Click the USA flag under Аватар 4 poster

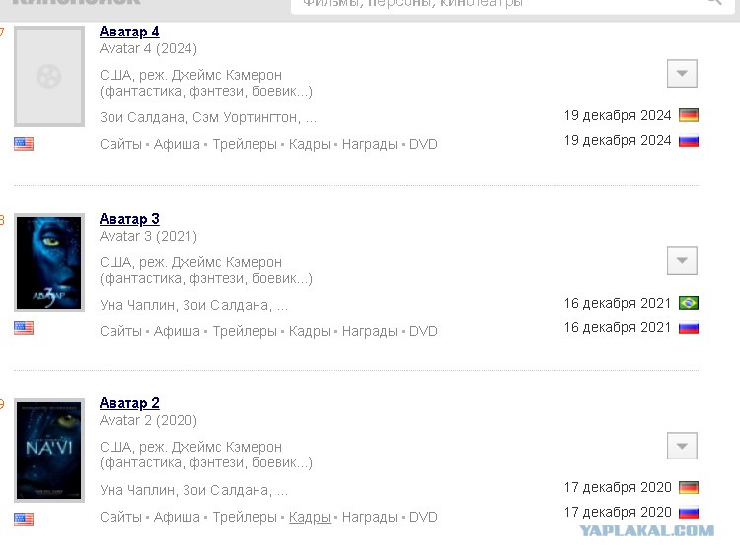click(x=24, y=144)
